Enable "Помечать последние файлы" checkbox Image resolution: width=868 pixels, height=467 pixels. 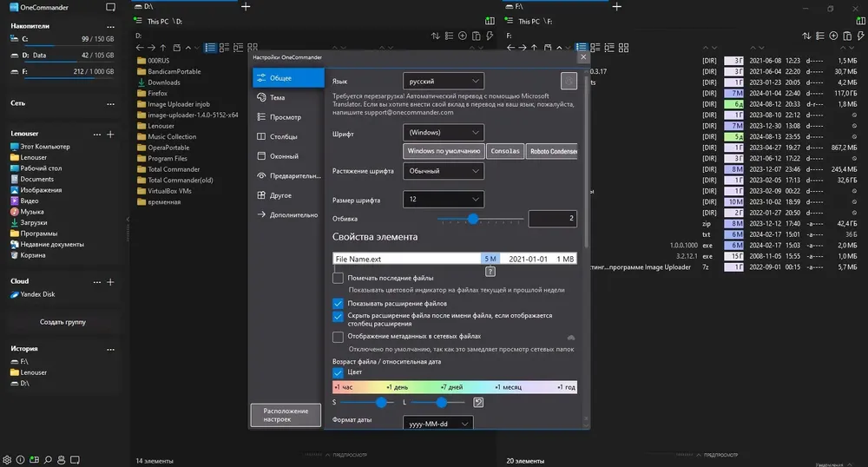coord(338,278)
